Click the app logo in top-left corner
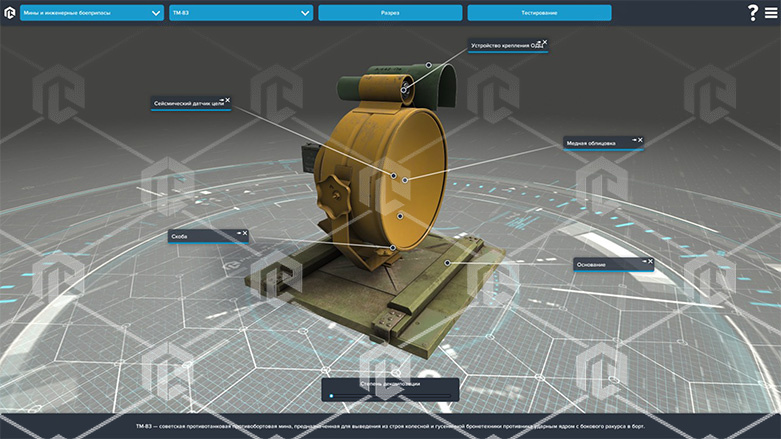The image size is (781, 439). click(x=9, y=13)
